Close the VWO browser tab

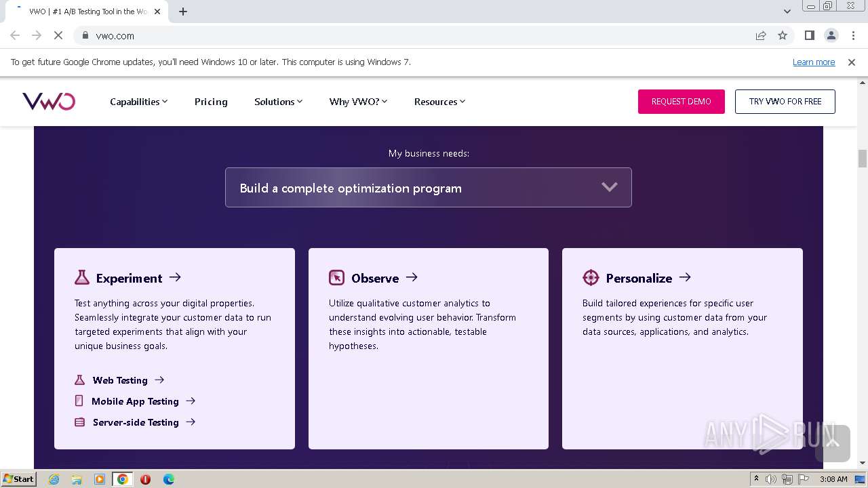(x=157, y=12)
